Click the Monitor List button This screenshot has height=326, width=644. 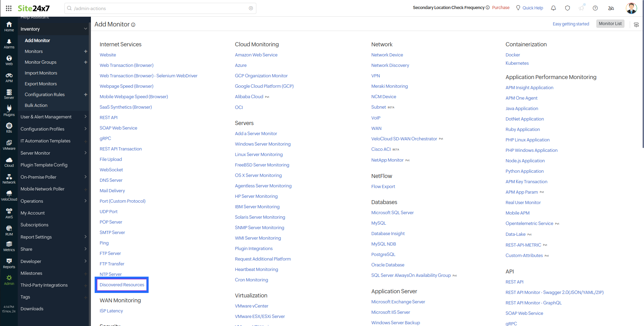pyautogui.click(x=610, y=23)
